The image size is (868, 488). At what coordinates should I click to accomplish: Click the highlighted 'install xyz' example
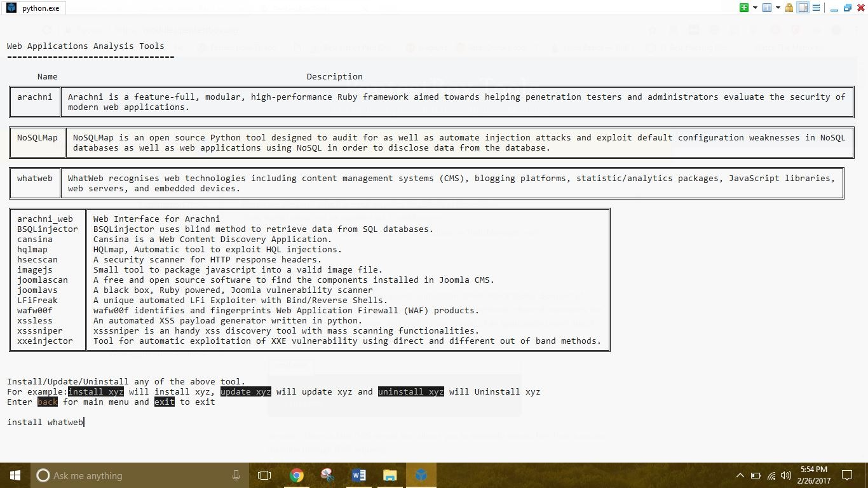[x=96, y=391]
